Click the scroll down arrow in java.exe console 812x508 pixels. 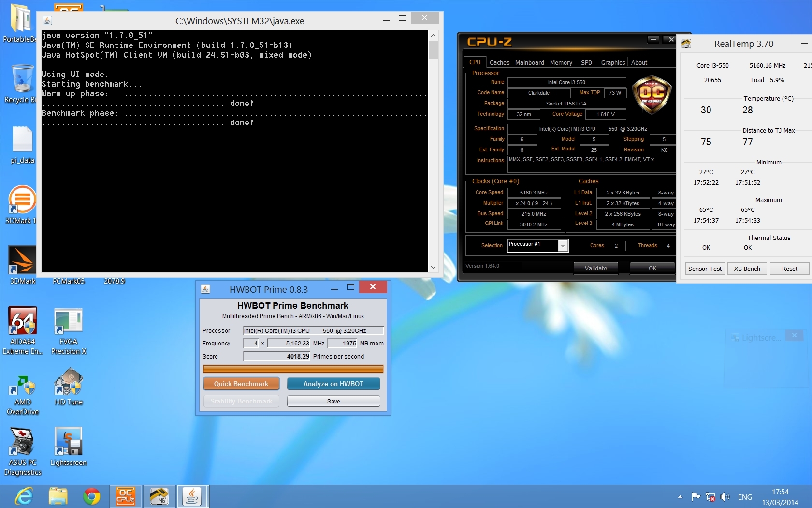click(433, 267)
